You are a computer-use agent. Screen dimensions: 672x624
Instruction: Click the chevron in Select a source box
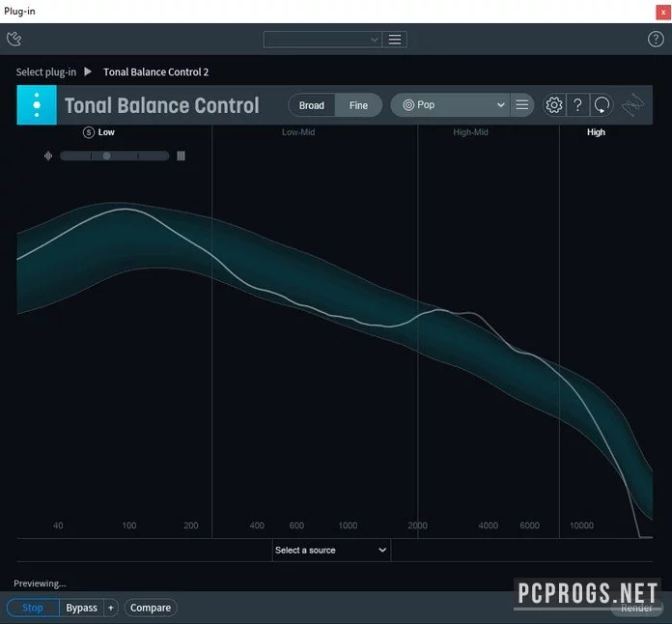(x=382, y=550)
